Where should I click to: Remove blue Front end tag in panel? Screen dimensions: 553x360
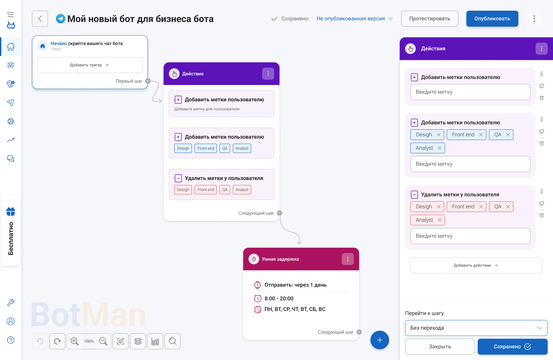click(481, 135)
